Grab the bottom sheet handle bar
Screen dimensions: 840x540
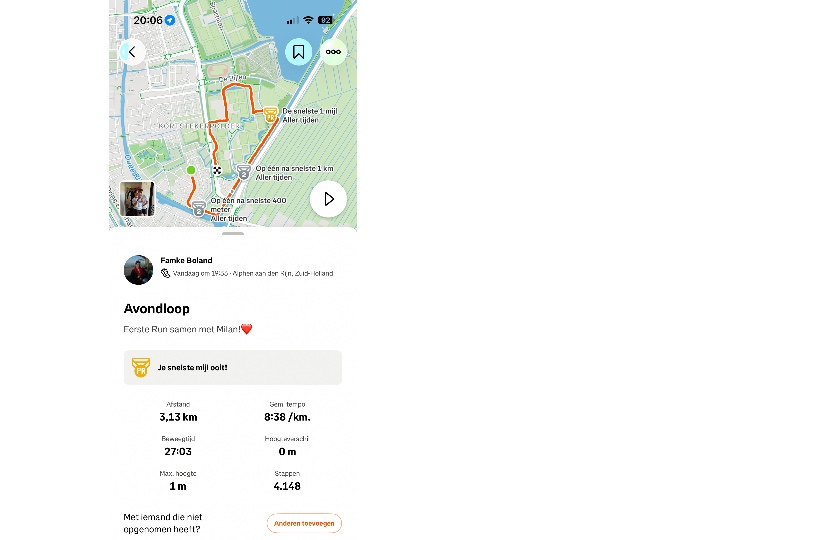pos(232,234)
